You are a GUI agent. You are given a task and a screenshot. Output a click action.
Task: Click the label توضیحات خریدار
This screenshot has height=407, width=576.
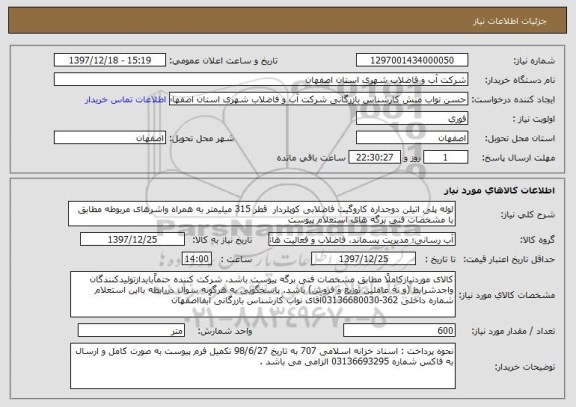click(525, 367)
